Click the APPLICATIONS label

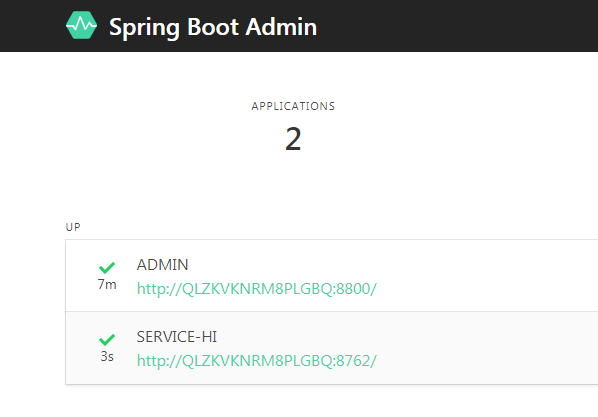coord(293,106)
